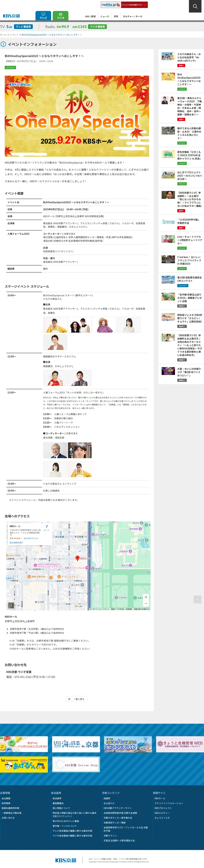This screenshot has width=204, height=868.
Task: Open the search magnifier icon
Action: (195, 6)
